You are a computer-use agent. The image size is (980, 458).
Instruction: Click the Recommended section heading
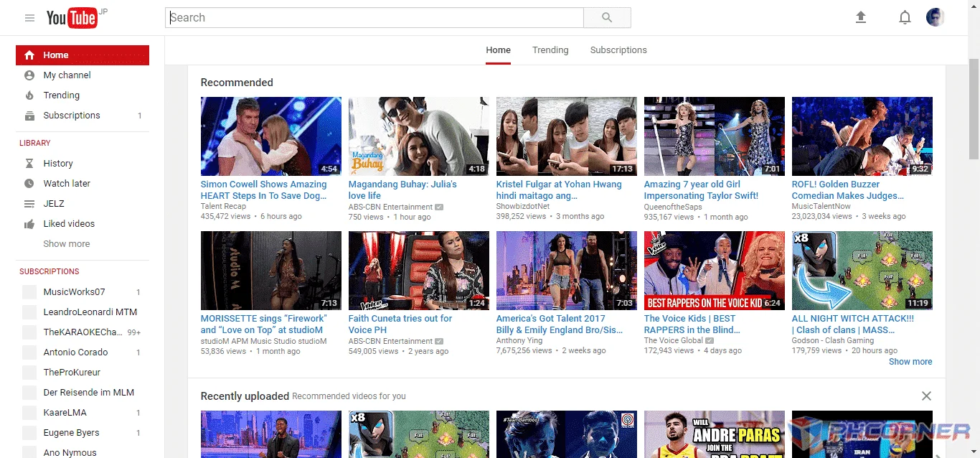pyautogui.click(x=237, y=83)
